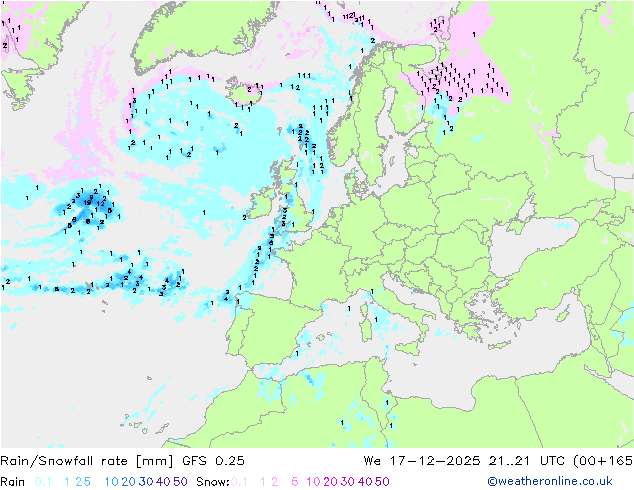The image size is (634, 490).
Task: Select the Rain legend 20 color value
Action: [x=129, y=482]
